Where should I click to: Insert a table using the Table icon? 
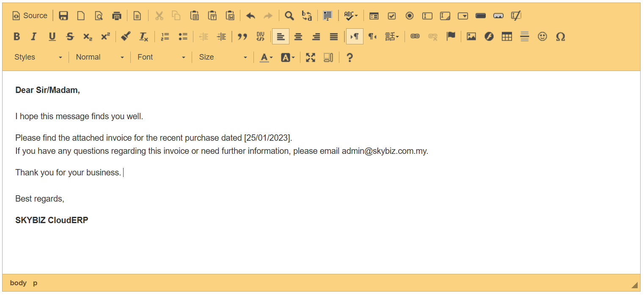click(506, 37)
